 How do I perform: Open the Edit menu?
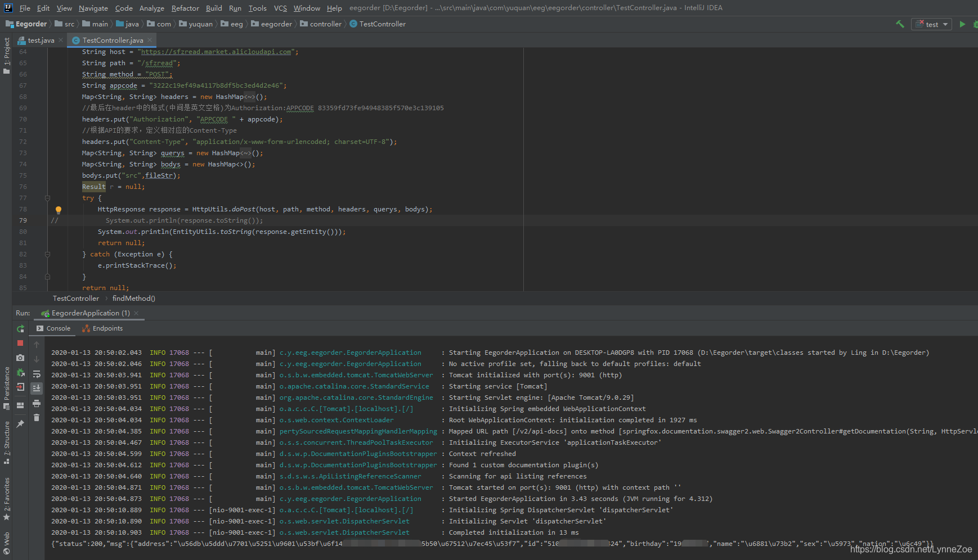(43, 8)
